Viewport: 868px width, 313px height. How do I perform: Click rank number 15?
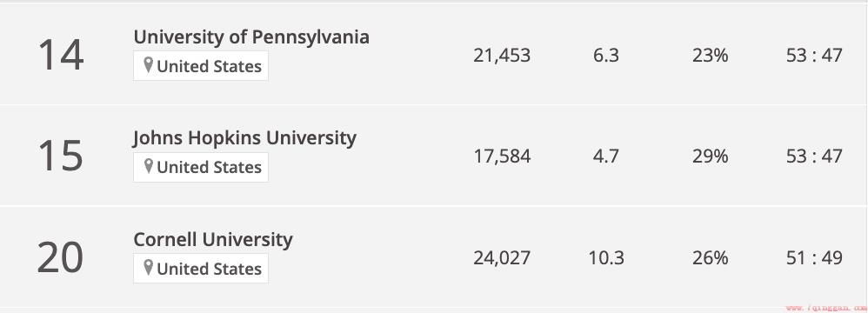[x=61, y=156]
